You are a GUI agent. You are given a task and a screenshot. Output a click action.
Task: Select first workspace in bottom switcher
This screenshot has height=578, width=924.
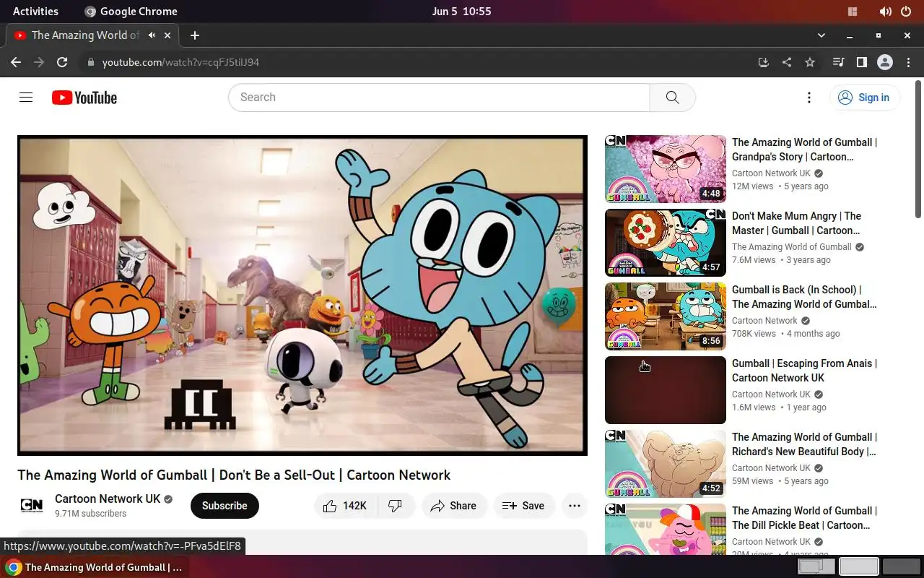point(816,567)
